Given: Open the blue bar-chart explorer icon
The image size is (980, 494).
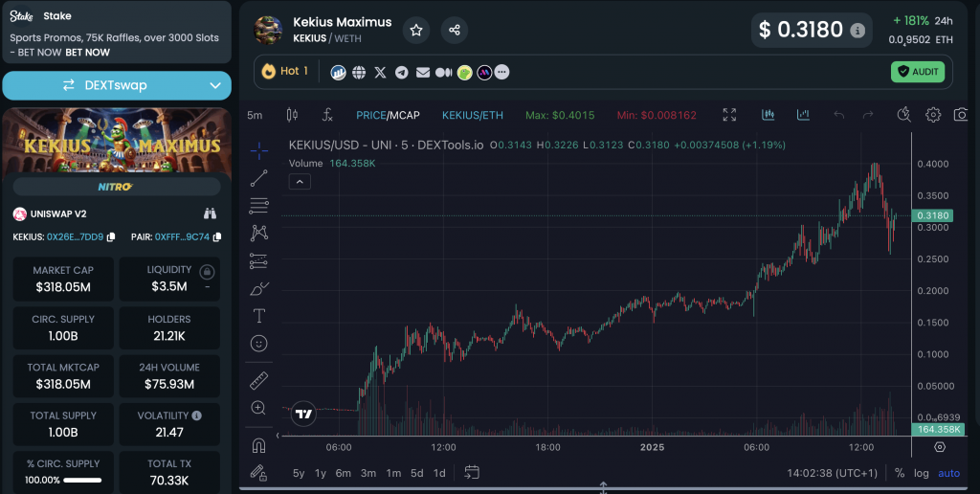Looking at the screenshot, I should pyautogui.click(x=338, y=73).
